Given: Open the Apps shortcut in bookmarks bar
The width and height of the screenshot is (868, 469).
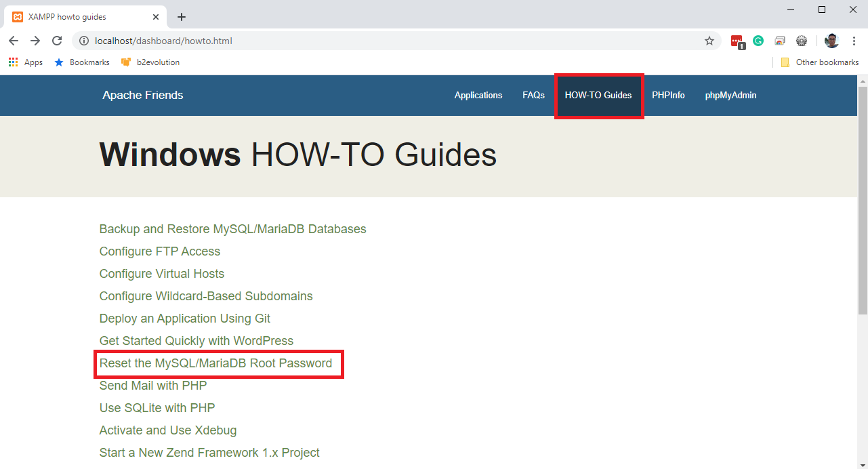Looking at the screenshot, I should coord(25,62).
